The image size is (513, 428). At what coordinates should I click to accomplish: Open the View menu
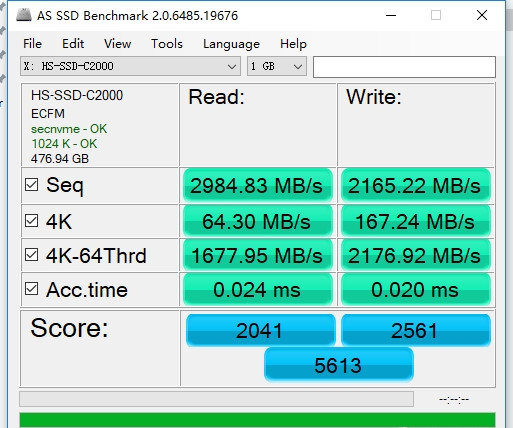click(x=117, y=44)
